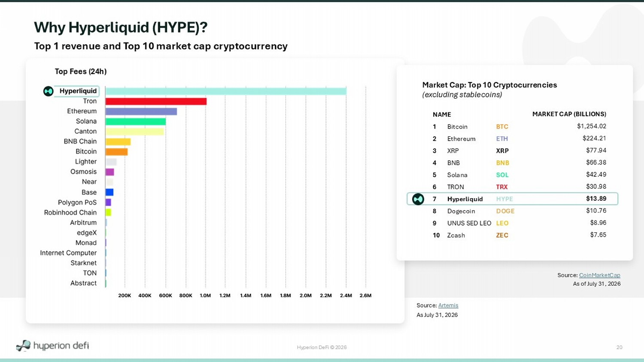Select the yellow Canton bar
Screen dimensions: 644x362
click(134, 132)
